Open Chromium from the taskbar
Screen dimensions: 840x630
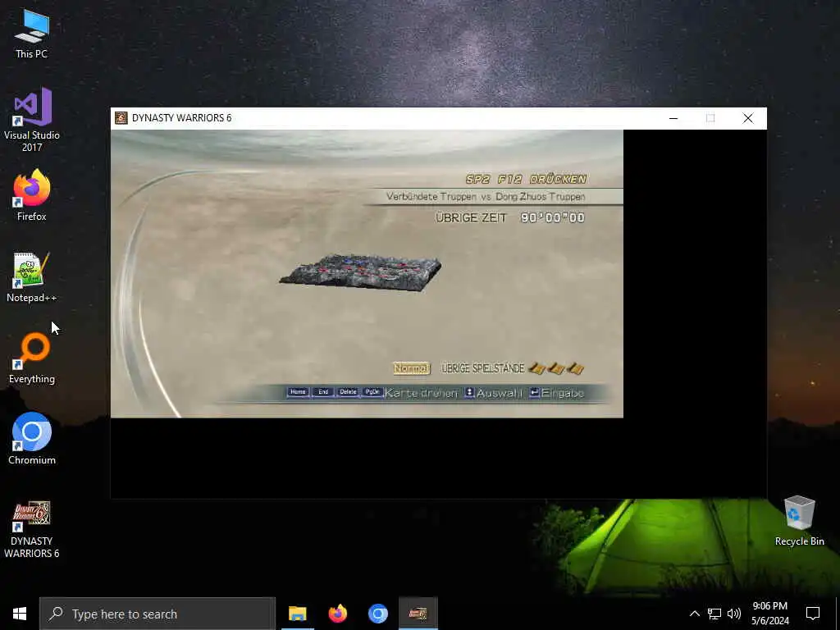click(377, 614)
